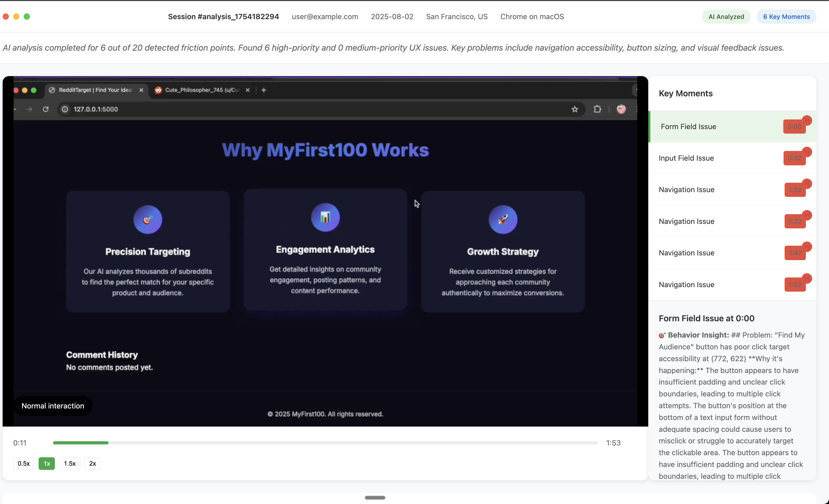This screenshot has width=829, height=504.
Task: Select the Form Field Issue moment
Action: point(688,127)
